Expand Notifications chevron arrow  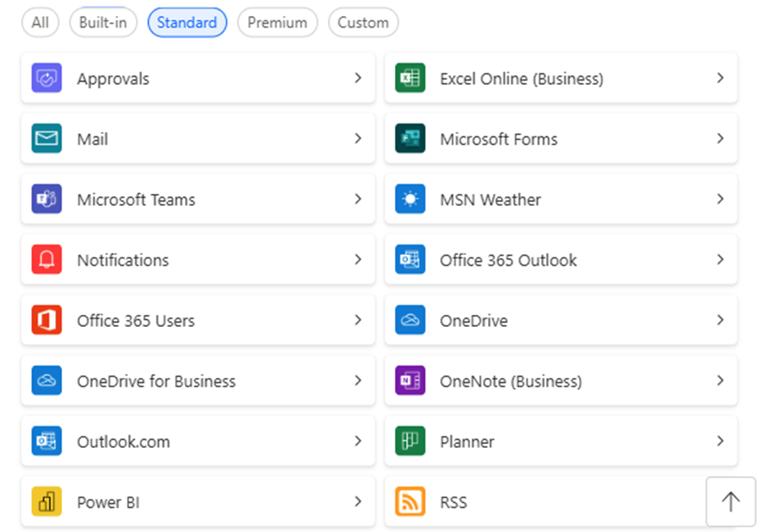[358, 260]
